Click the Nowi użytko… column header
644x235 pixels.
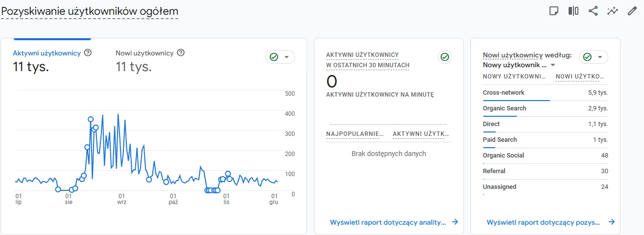[580, 77]
